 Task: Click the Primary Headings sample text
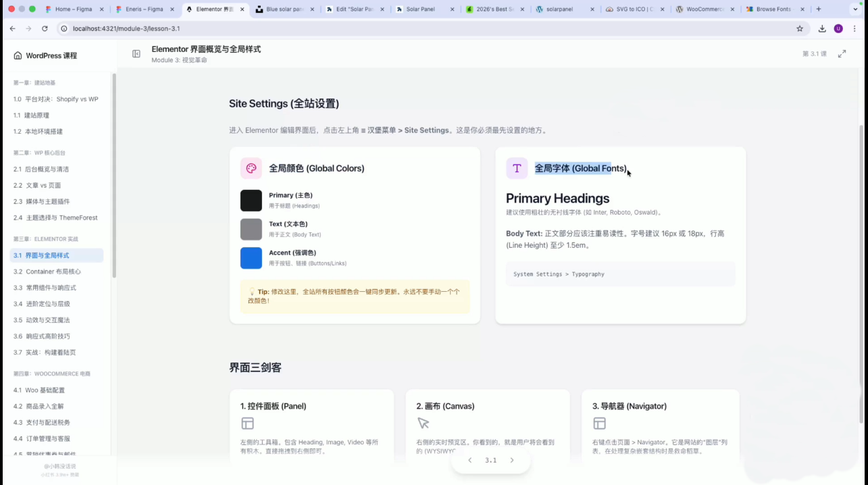tap(558, 198)
